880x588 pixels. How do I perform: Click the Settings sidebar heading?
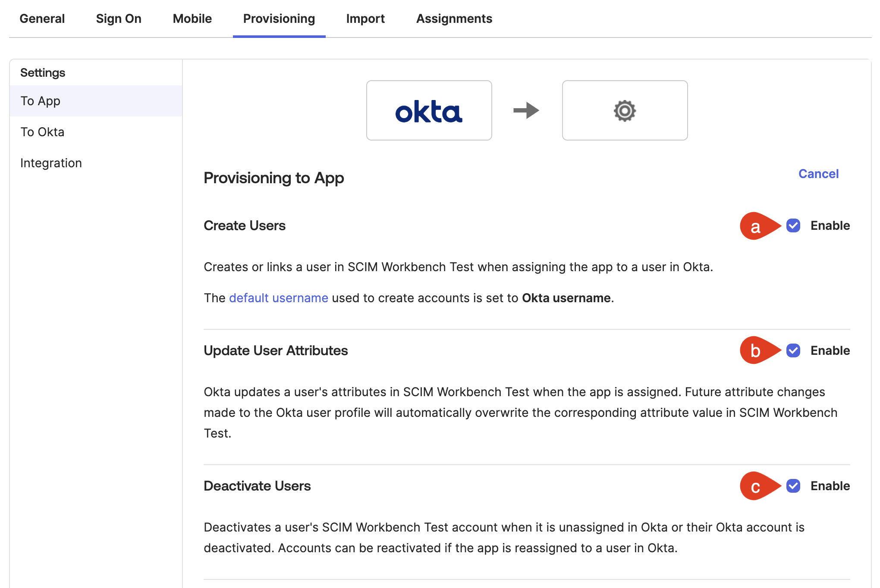(x=43, y=72)
